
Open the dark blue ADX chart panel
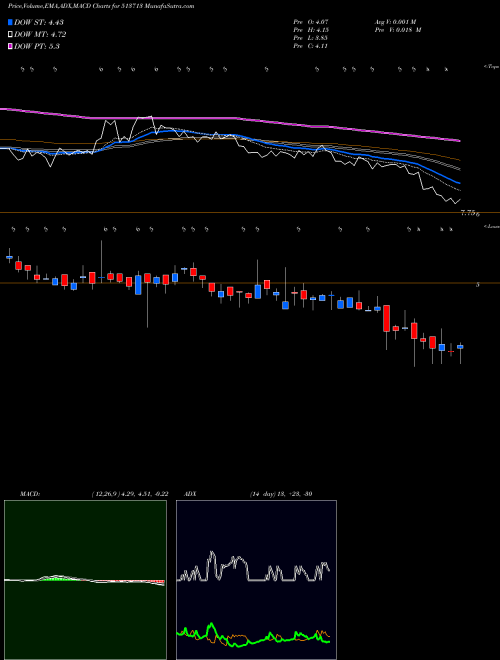256,580
